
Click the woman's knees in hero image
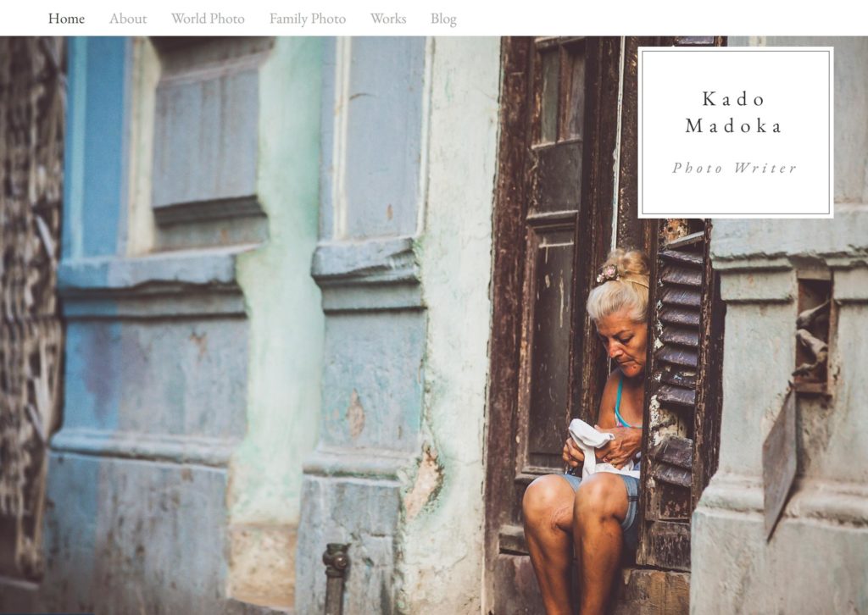pos(576,498)
